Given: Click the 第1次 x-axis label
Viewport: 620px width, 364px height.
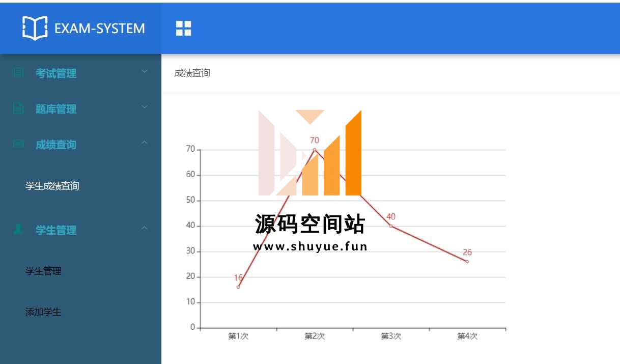Looking at the screenshot, I should 238,337.
